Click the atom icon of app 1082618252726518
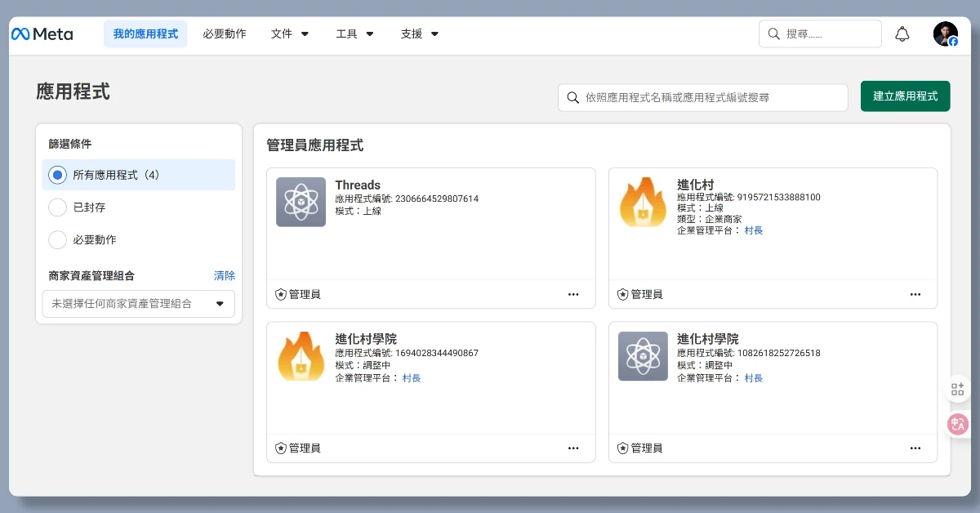Viewport: 980px width, 513px height. [643, 355]
